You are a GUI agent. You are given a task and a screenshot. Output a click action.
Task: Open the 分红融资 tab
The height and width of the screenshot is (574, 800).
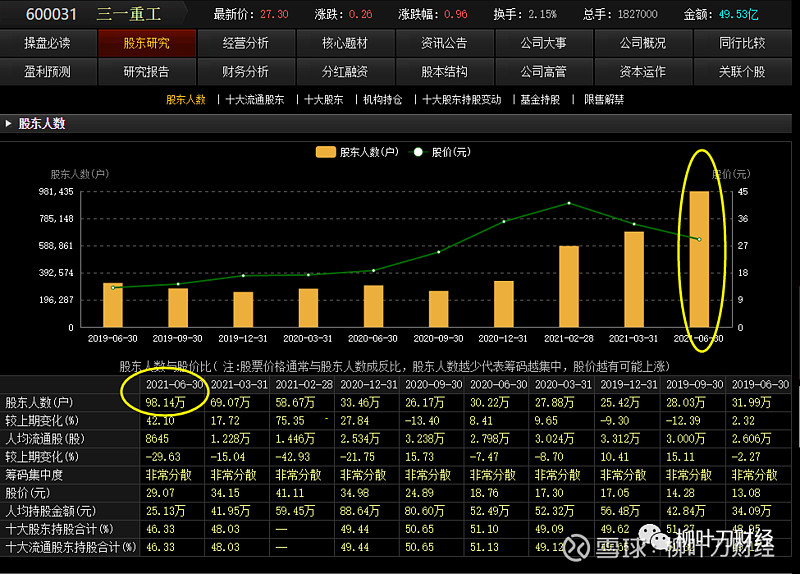pyautogui.click(x=345, y=71)
